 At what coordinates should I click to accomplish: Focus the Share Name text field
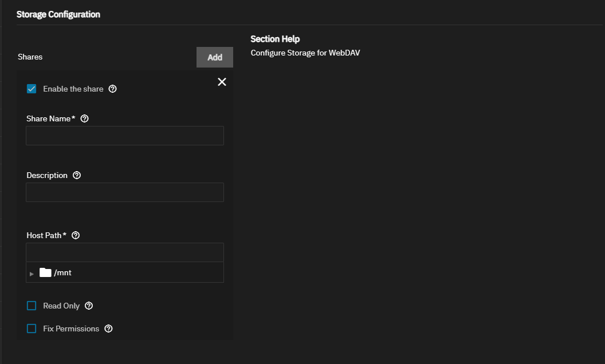[x=125, y=136]
